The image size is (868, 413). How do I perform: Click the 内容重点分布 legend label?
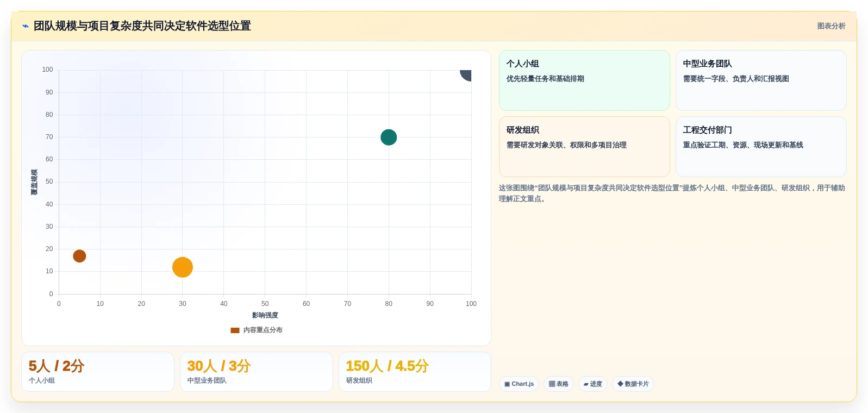coord(263,330)
